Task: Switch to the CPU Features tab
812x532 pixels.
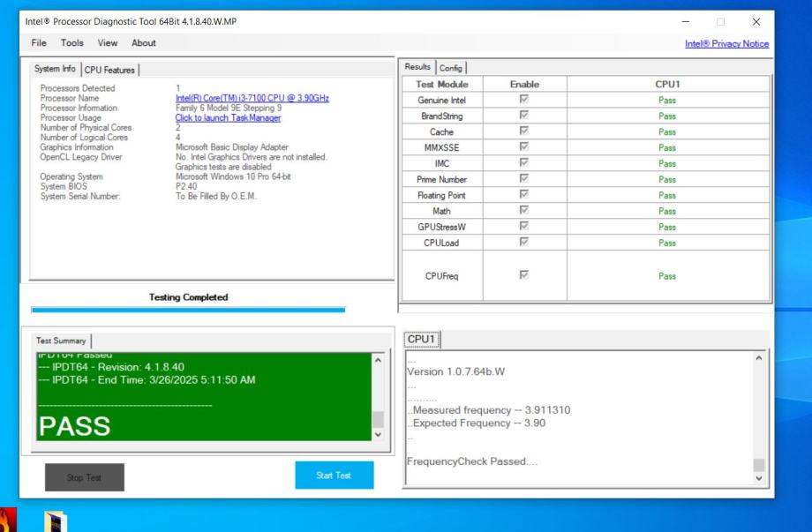Action: [x=109, y=70]
